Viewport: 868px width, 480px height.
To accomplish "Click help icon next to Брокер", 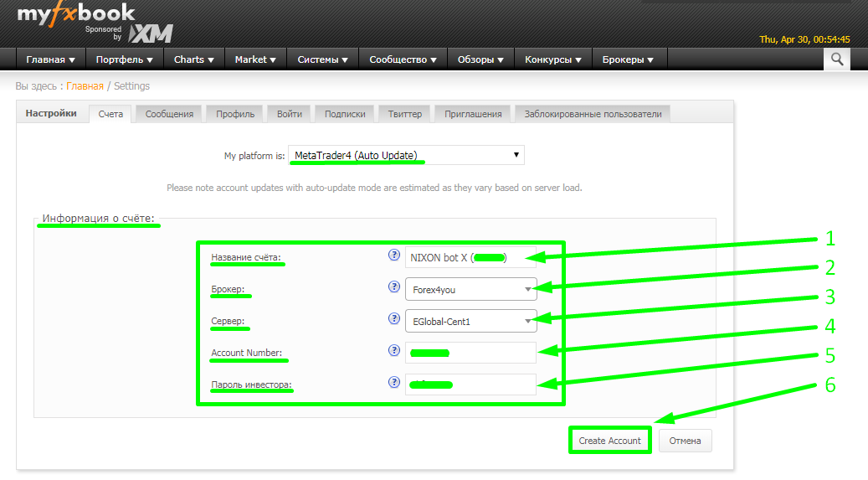I will point(393,286).
